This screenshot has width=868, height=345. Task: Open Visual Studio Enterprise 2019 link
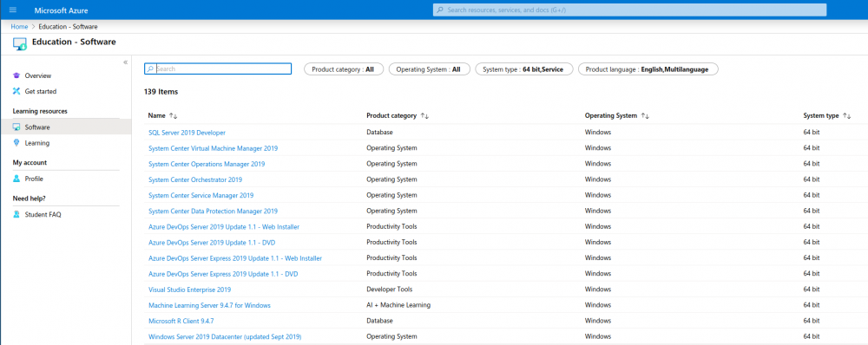190,290
